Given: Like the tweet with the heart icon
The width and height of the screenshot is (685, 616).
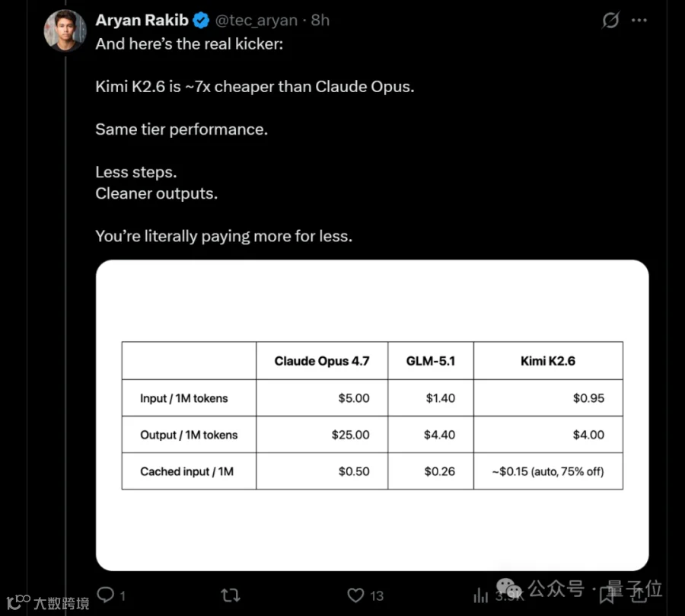Looking at the screenshot, I should pyautogui.click(x=355, y=595).
